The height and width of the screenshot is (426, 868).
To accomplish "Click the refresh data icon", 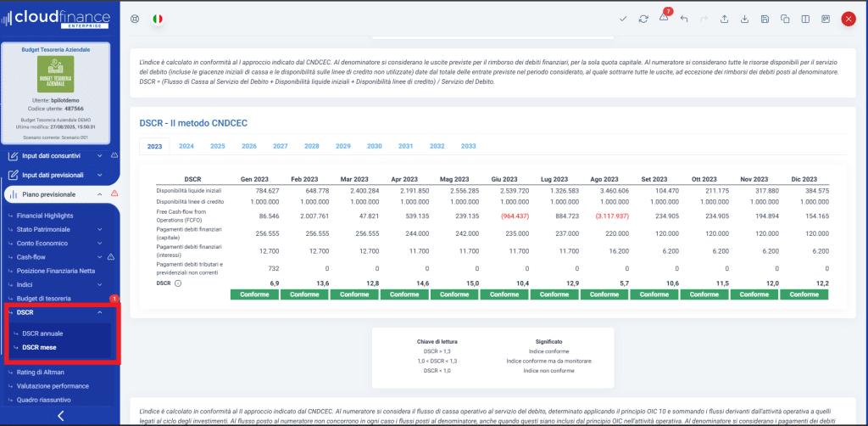I will pos(643,19).
